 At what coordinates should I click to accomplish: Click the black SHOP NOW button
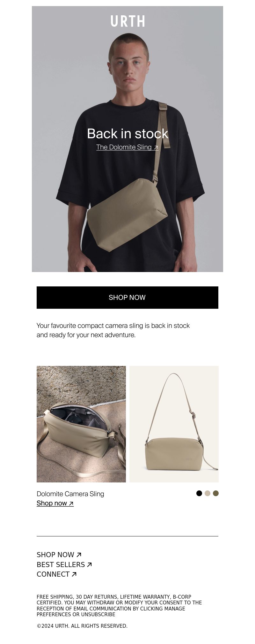[127, 298]
